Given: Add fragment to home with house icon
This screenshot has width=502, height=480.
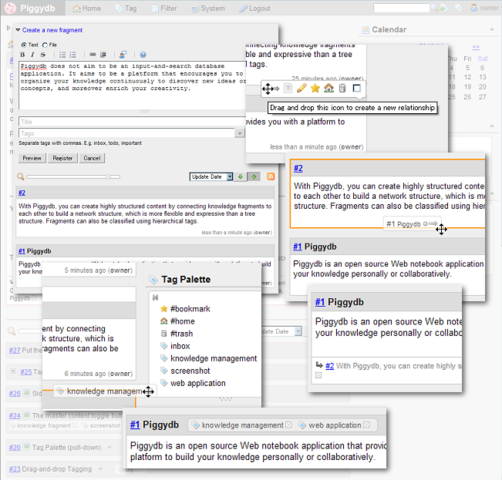Looking at the screenshot, I should click(x=329, y=88).
